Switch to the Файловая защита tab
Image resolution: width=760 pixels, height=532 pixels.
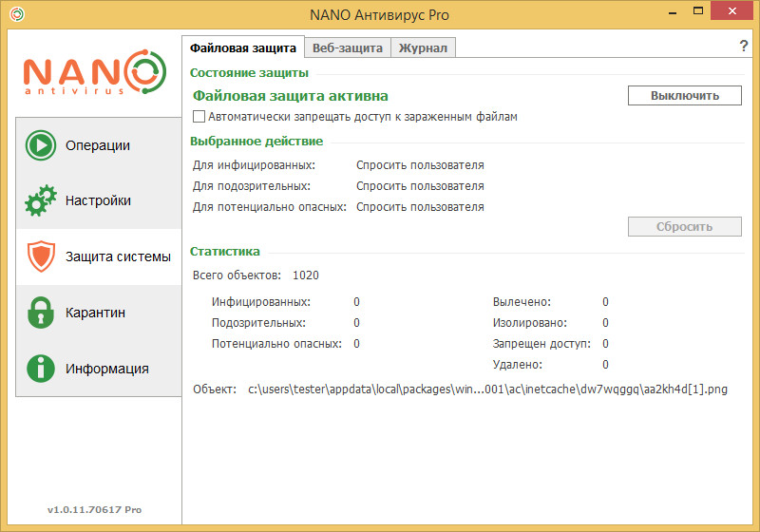pyautogui.click(x=243, y=47)
